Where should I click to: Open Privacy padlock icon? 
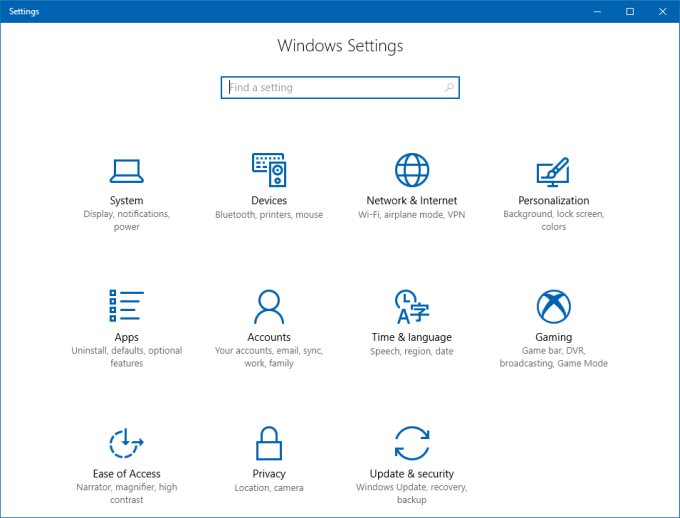click(x=269, y=443)
